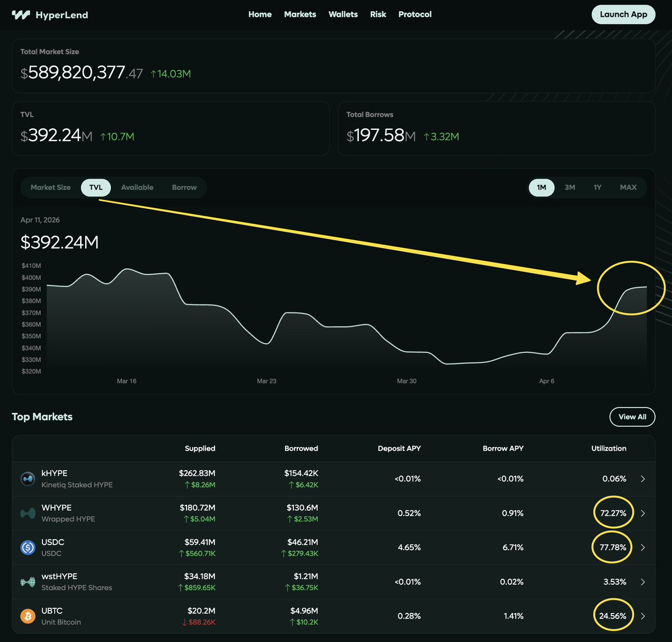Image resolution: width=672 pixels, height=642 pixels.
Task: Click the $4.96M borrowed value
Action: (x=303, y=611)
